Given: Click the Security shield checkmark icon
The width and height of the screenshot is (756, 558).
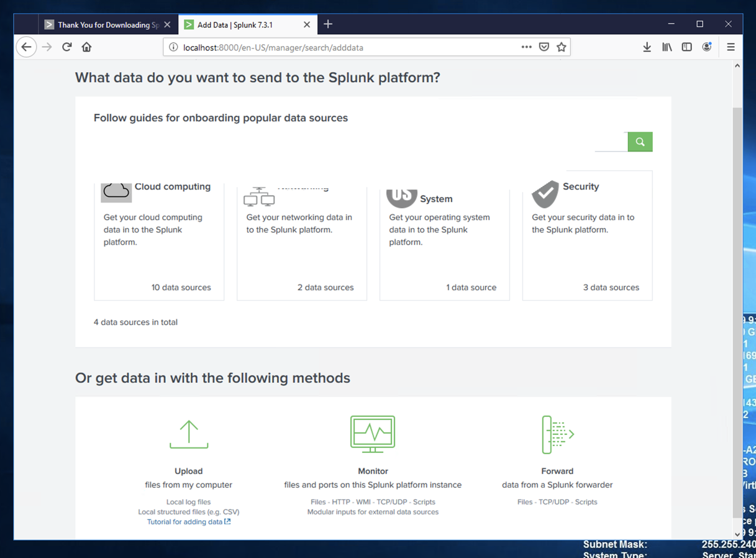Looking at the screenshot, I should coord(545,194).
